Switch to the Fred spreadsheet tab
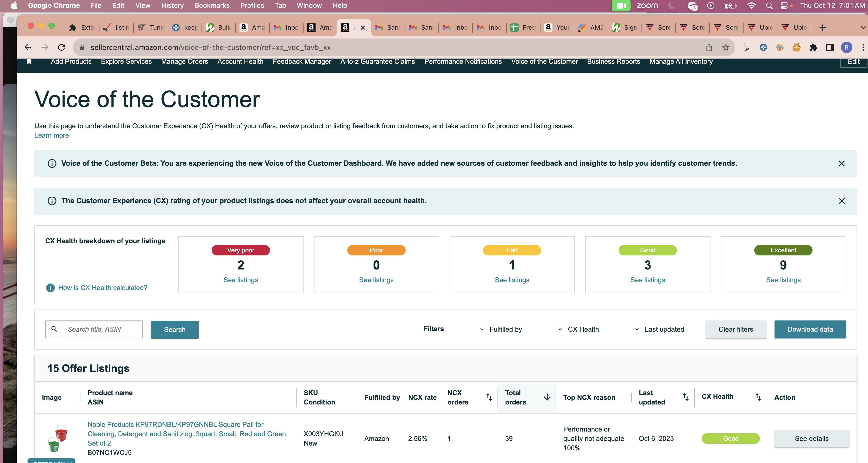This screenshot has height=463, width=868. tap(523, 28)
